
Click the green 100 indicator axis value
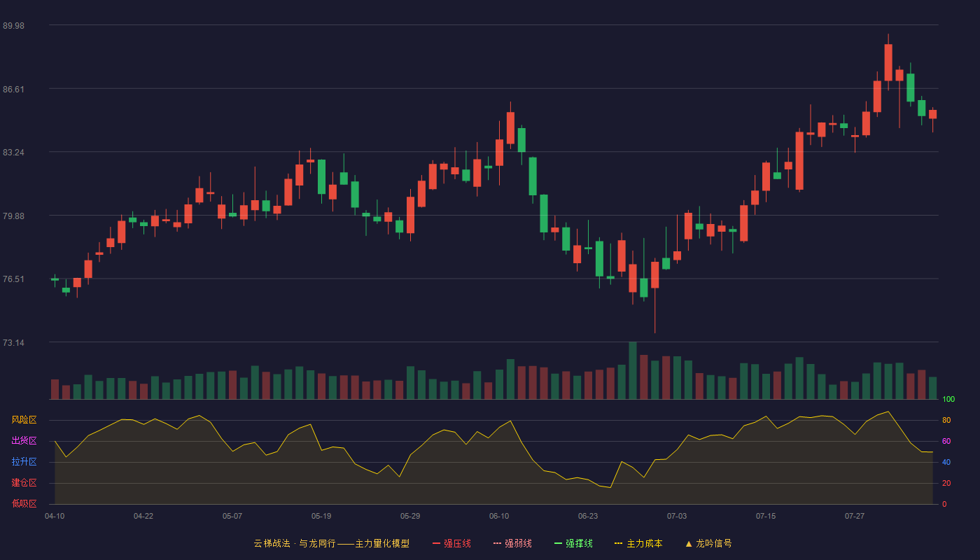click(948, 400)
